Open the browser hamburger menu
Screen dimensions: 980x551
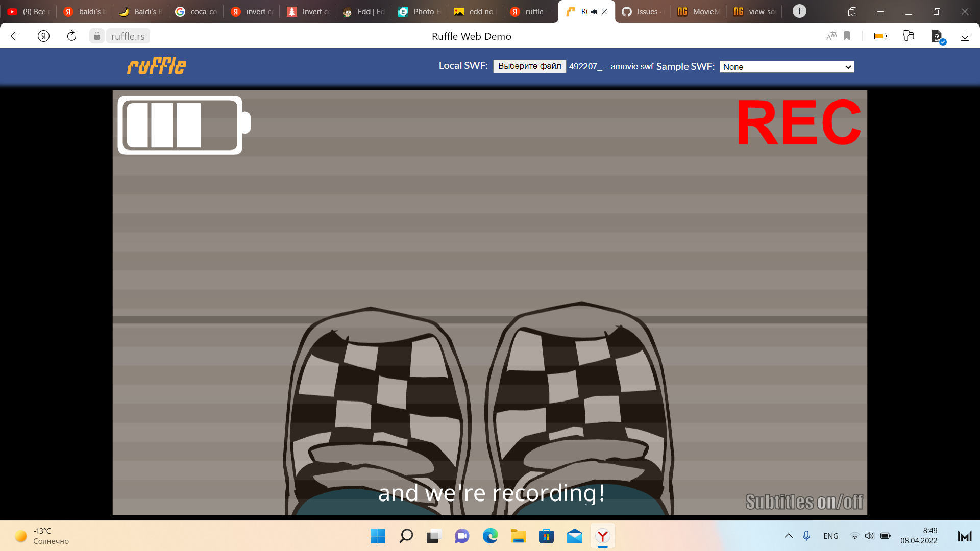[x=879, y=11]
